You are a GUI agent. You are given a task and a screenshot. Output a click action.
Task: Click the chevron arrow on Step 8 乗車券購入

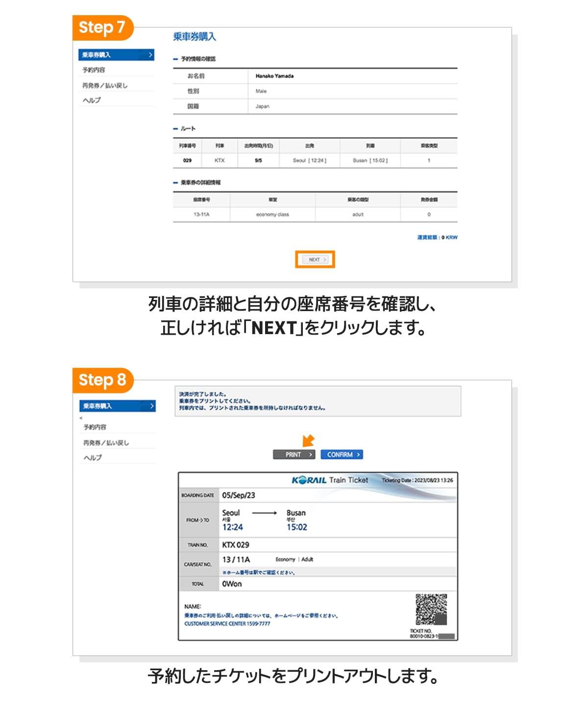151,406
